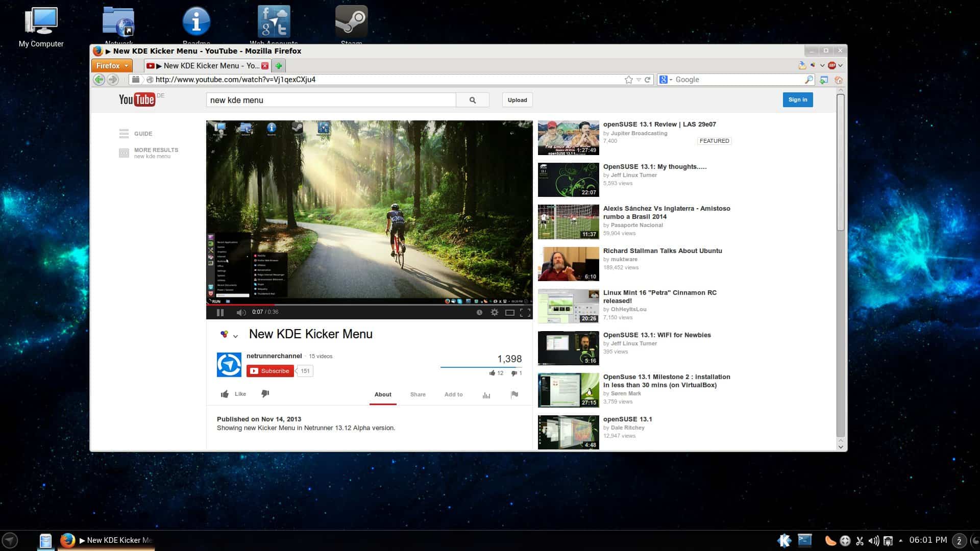Open the network connection tray icon
The width and height of the screenshot is (980, 551).
(x=888, y=541)
